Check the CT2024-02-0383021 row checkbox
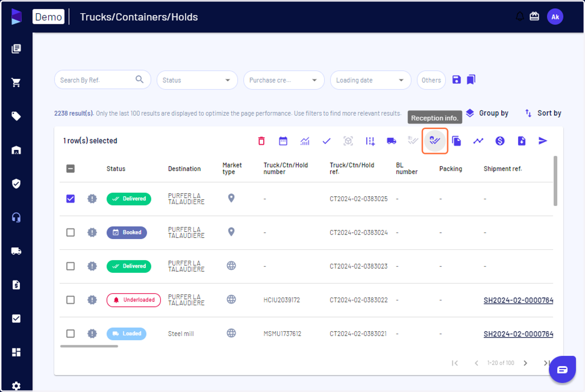Screen dimensions: 585x392 [x=70, y=334]
